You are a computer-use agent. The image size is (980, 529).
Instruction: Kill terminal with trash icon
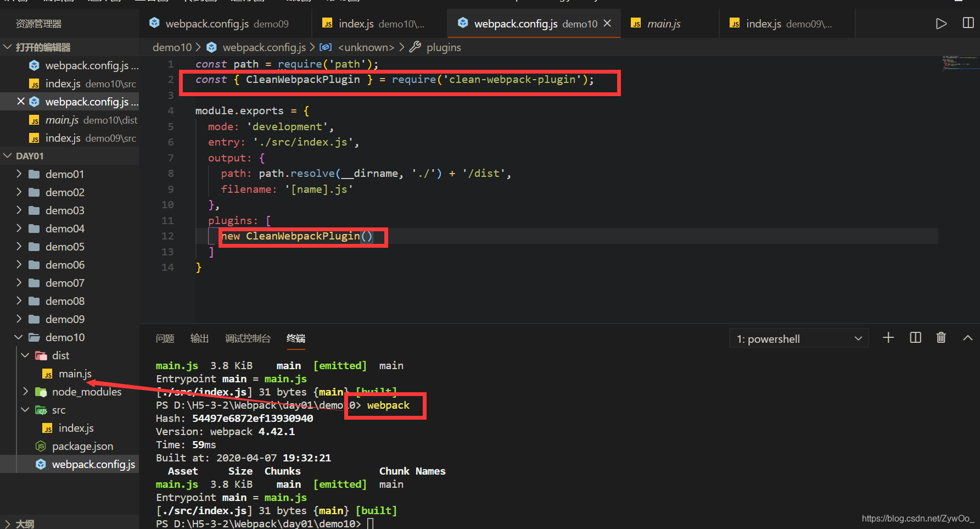point(941,338)
